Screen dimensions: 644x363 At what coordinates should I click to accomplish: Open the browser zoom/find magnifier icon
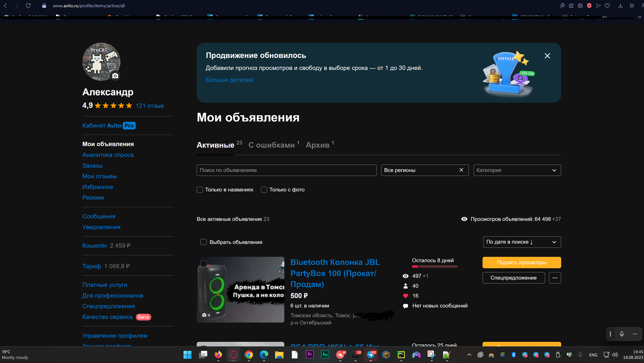pos(562,6)
